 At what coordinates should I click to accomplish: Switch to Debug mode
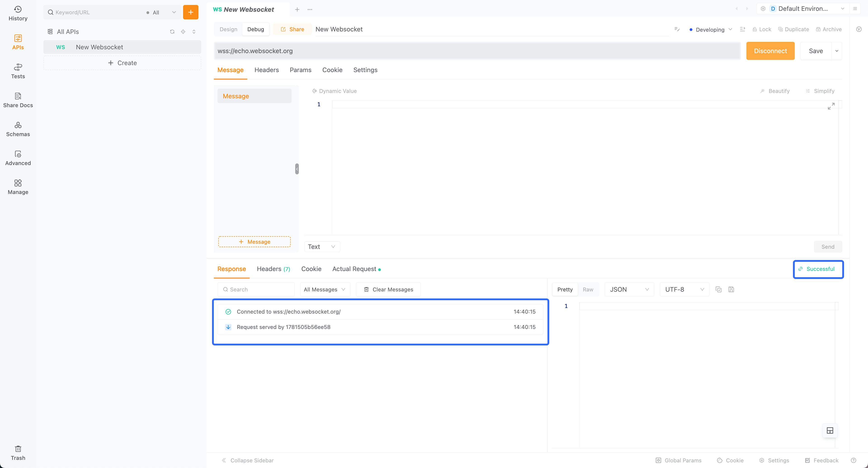[x=255, y=29]
